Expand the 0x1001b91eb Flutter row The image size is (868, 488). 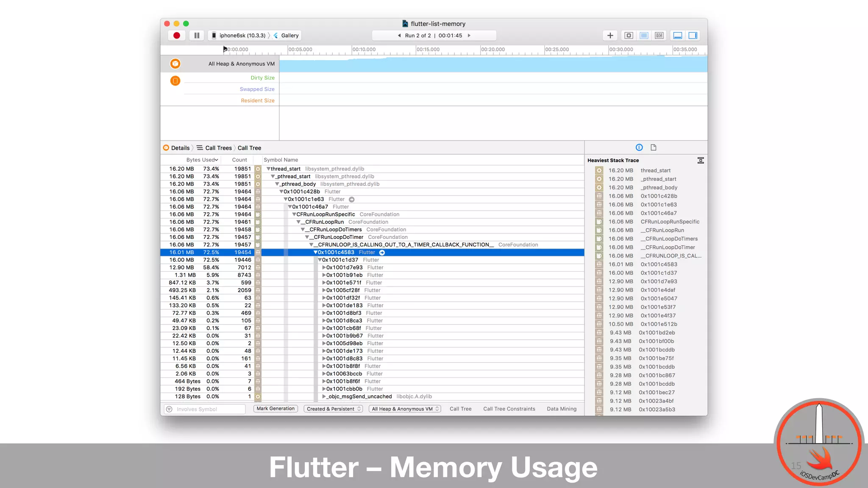tap(324, 275)
